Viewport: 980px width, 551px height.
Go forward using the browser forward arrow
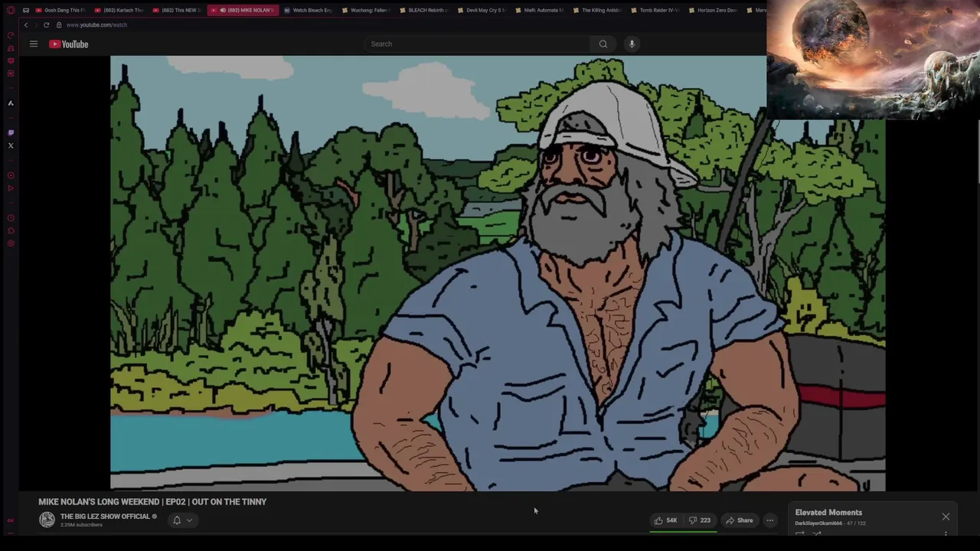click(36, 24)
